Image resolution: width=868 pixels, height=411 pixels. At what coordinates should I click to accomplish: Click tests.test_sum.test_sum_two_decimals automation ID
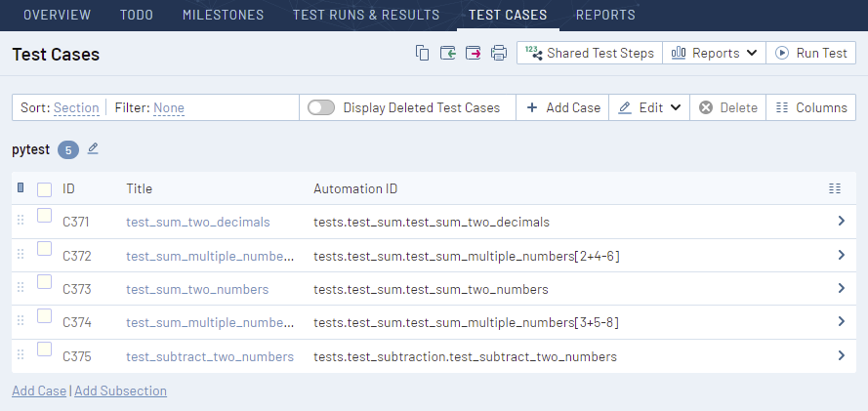point(432,222)
